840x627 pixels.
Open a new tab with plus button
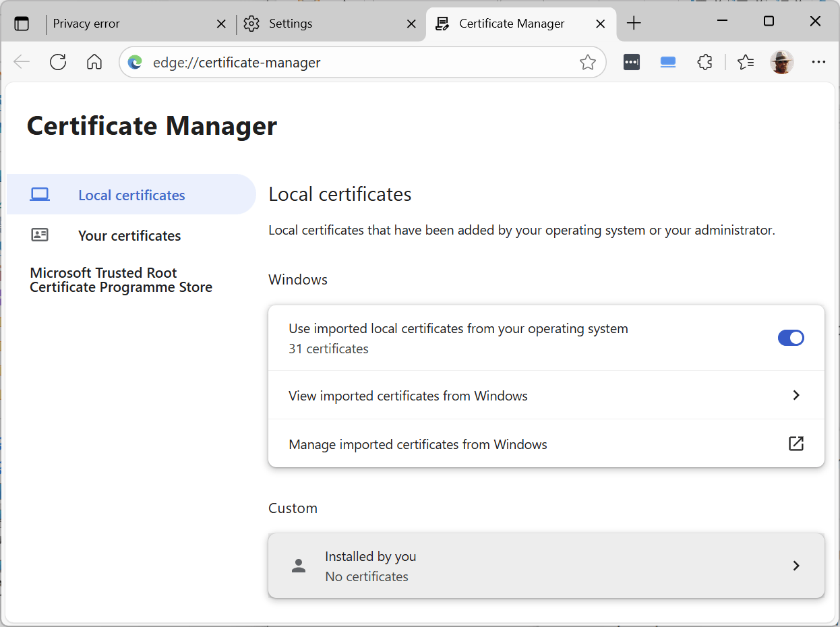(633, 24)
